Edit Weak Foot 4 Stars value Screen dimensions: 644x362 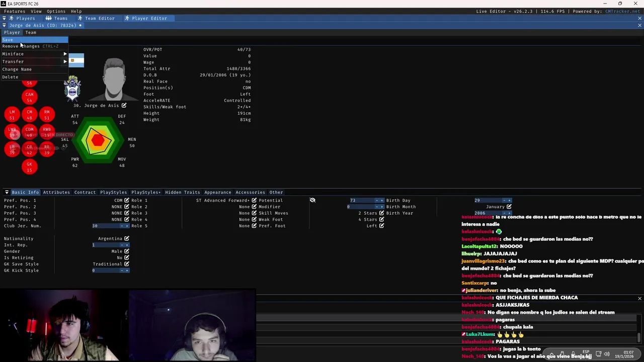(381, 220)
